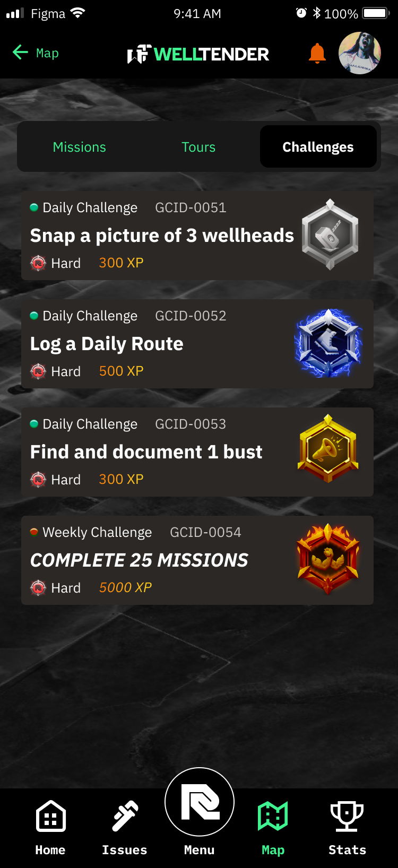The width and height of the screenshot is (398, 868).
Task: Switch to the Tours tab
Action: pos(198,147)
